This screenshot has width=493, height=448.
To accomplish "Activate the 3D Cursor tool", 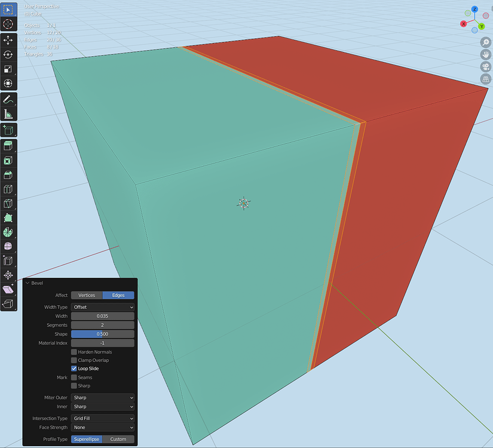I will (x=8, y=24).
